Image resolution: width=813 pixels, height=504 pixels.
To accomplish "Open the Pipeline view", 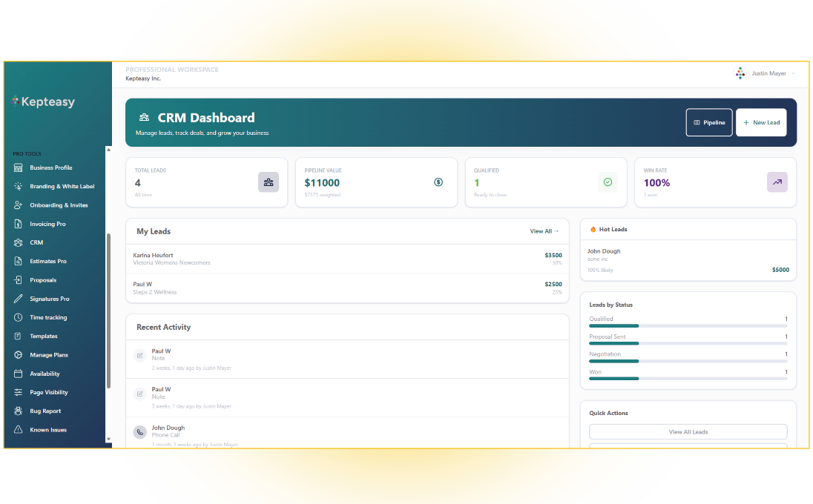I will point(709,122).
